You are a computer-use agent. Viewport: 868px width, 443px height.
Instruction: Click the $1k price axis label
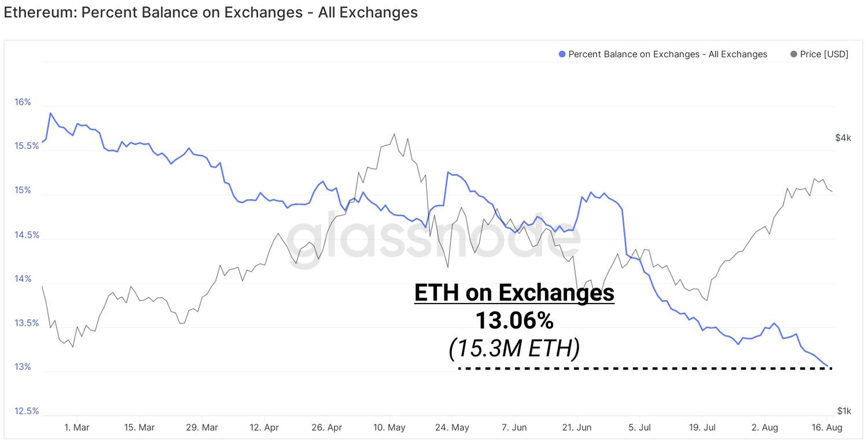coord(844,411)
